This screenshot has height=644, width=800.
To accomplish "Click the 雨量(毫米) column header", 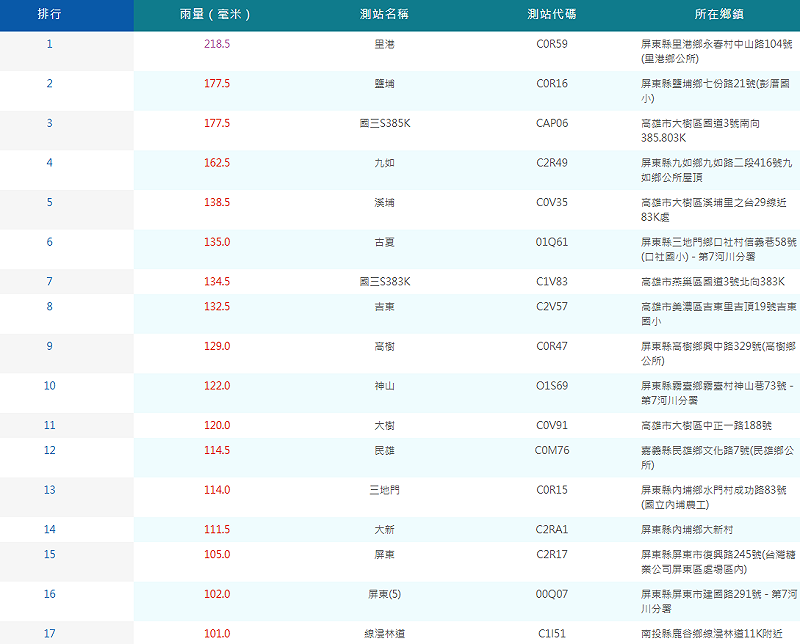I will (x=217, y=14).
